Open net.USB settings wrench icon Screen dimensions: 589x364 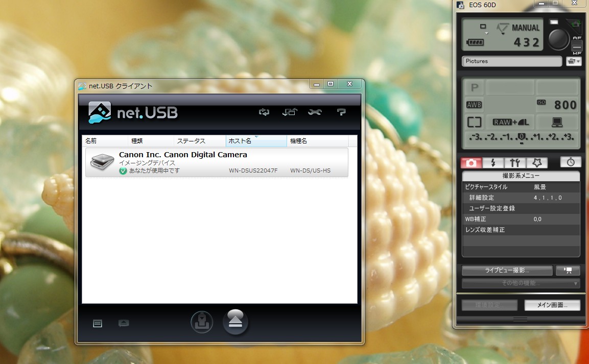315,112
